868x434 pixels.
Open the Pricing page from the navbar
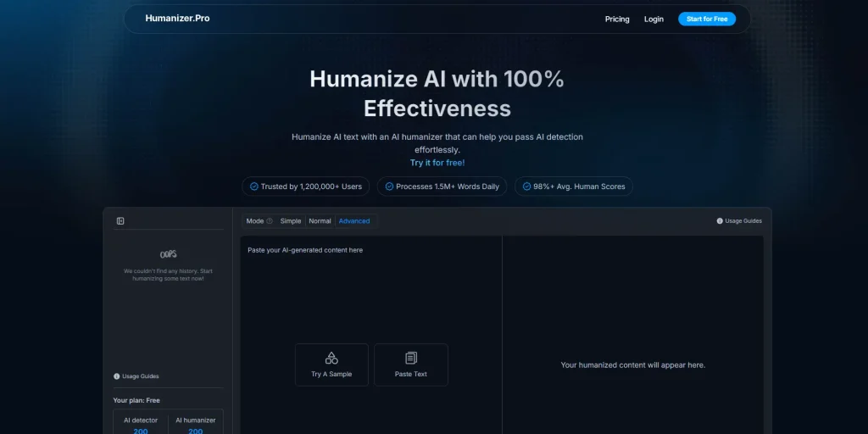(617, 19)
